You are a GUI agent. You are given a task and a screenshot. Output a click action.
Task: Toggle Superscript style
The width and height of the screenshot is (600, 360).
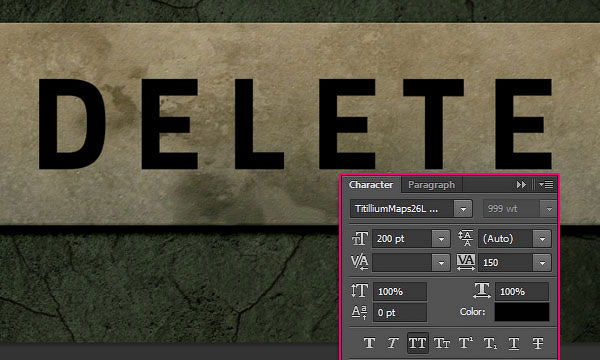(466, 343)
